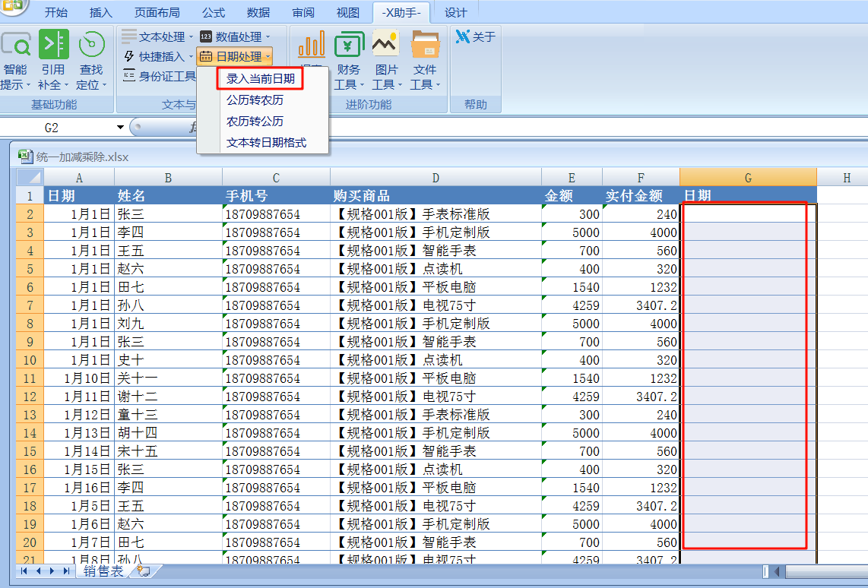Open the 查找定位 find and locate tool

click(x=91, y=61)
